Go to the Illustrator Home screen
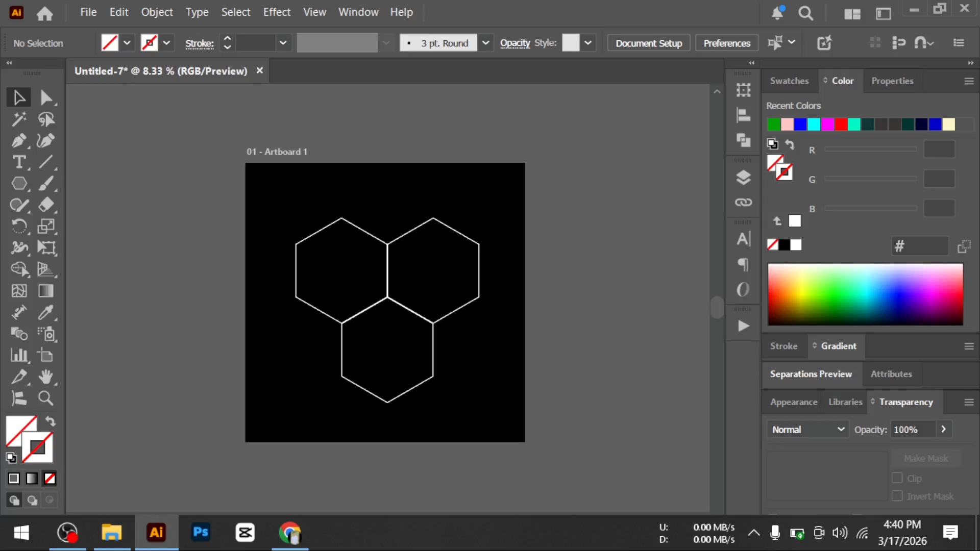Screen dimensions: 980x551 pyautogui.click(x=45, y=13)
